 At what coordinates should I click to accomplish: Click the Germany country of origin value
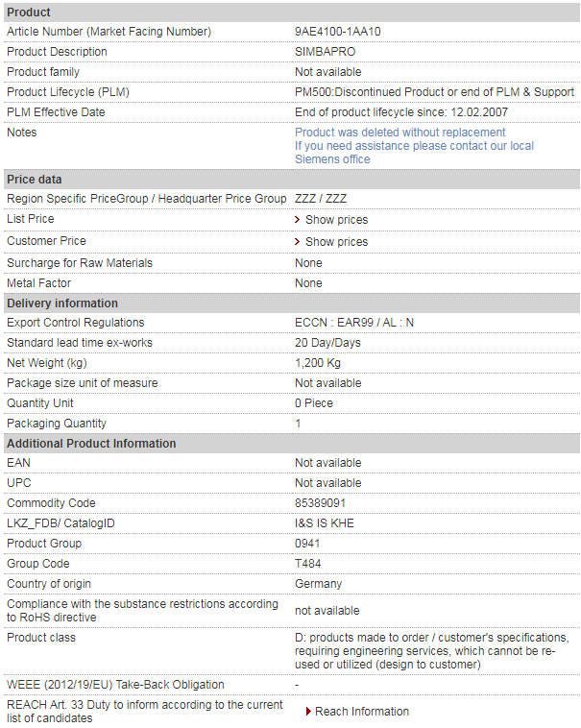(x=318, y=584)
